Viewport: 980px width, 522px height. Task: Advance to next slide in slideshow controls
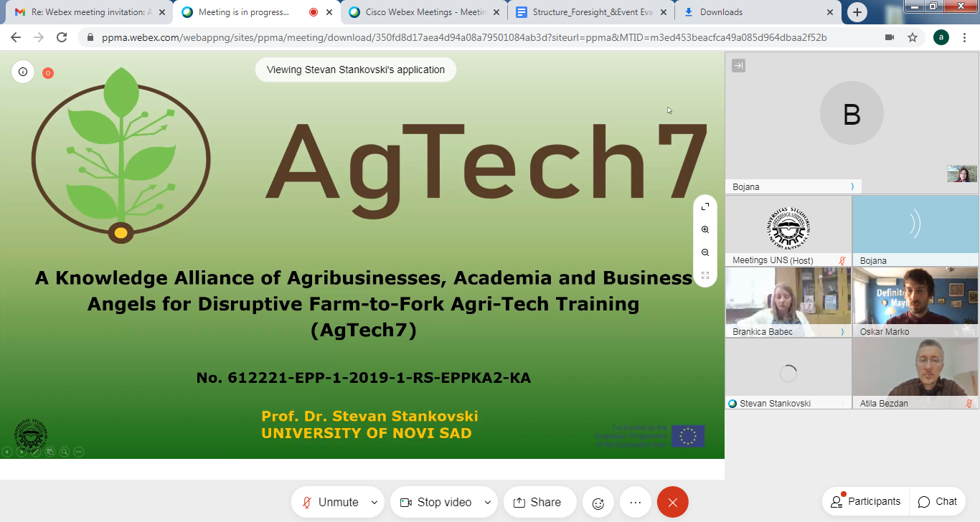(x=22, y=452)
